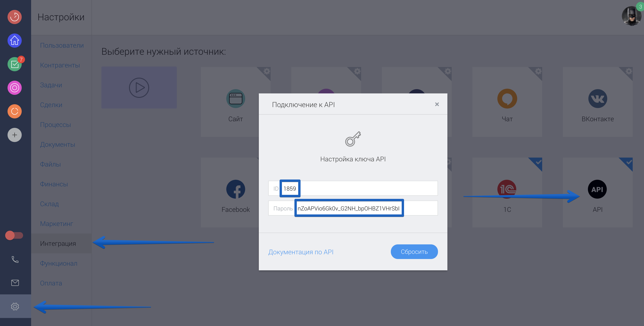The width and height of the screenshot is (644, 326).
Task: Select the Facebook source icon
Action: click(x=235, y=189)
